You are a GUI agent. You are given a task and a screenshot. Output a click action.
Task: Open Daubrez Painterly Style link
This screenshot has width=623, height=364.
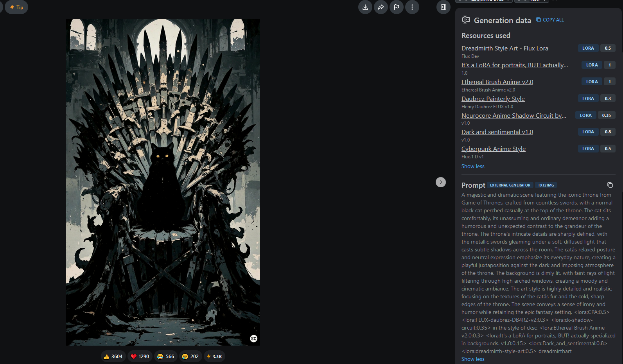coord(493,99)
